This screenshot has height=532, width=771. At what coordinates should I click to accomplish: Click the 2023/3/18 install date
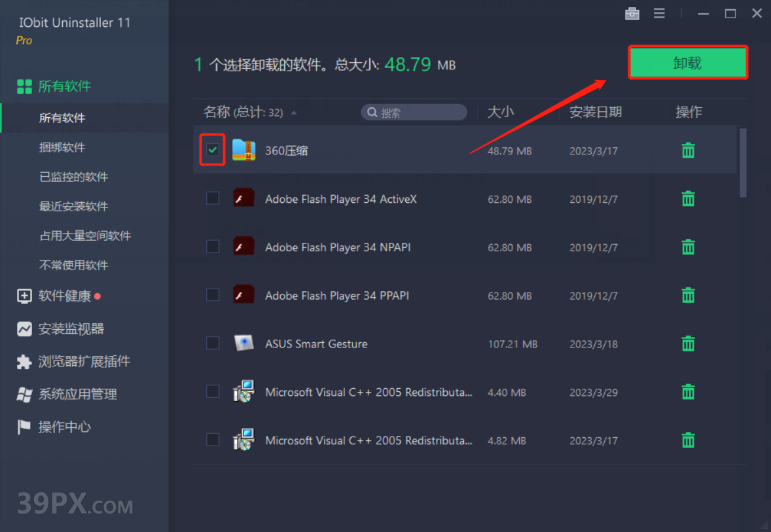pos(594,344)
